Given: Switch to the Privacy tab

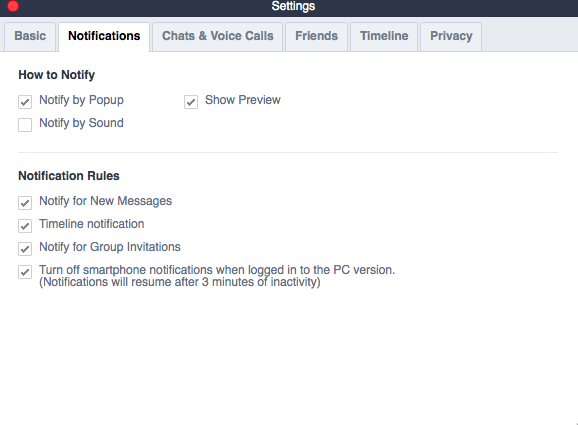Looking at the screenshot, I should (451, 36).
